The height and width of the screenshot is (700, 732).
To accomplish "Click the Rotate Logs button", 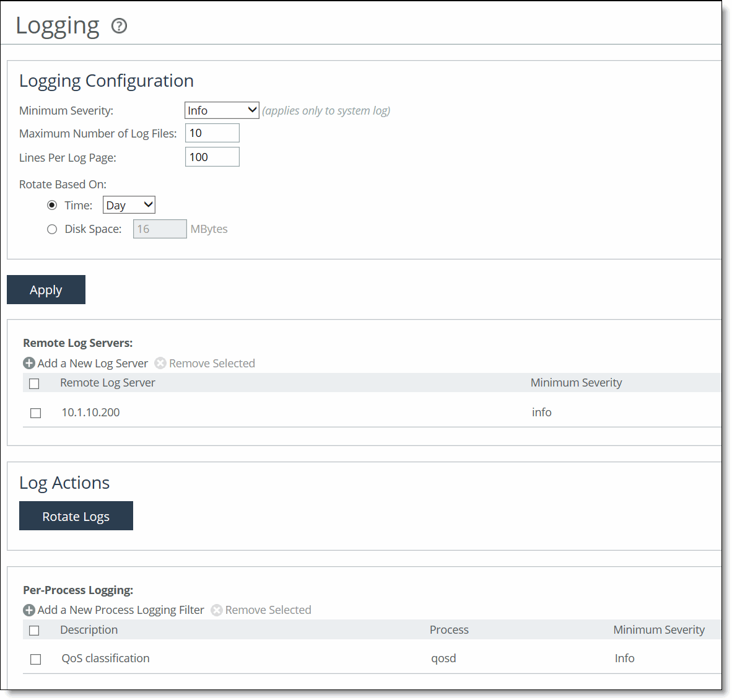I will click(x=76, y=515).
